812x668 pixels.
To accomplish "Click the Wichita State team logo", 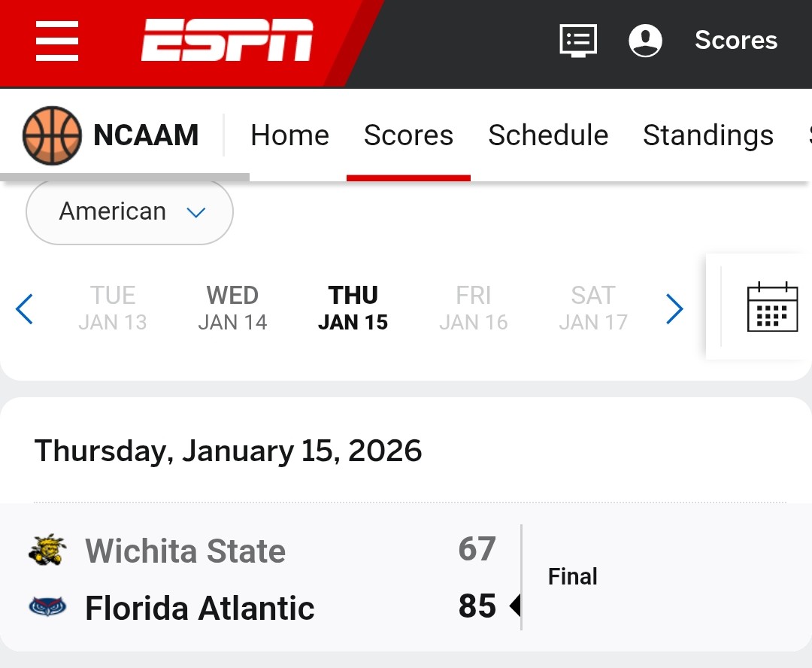I will [x=48, y=550].
